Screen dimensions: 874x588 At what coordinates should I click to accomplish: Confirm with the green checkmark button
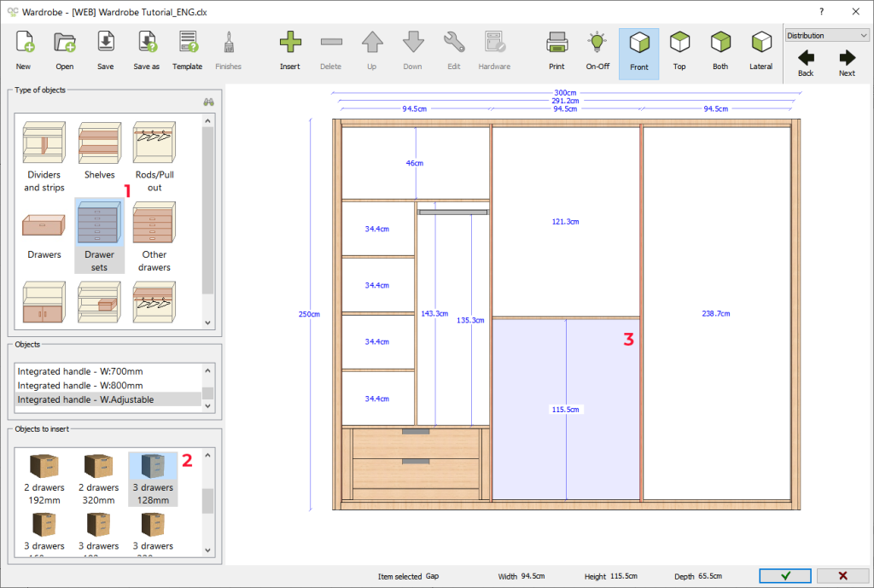785,576
